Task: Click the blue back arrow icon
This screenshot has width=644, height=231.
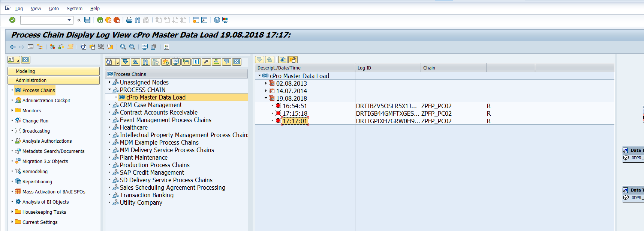Action: click(13, 47)
